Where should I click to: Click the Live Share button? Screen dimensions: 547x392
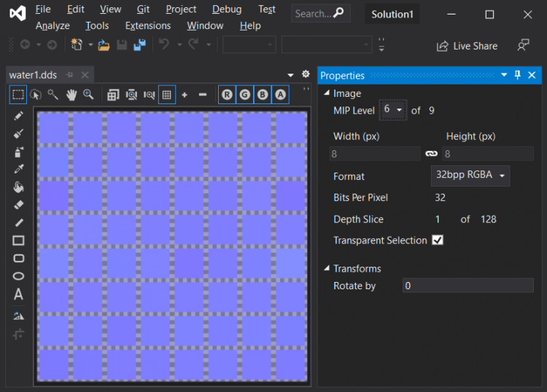(x=467, y=46)
